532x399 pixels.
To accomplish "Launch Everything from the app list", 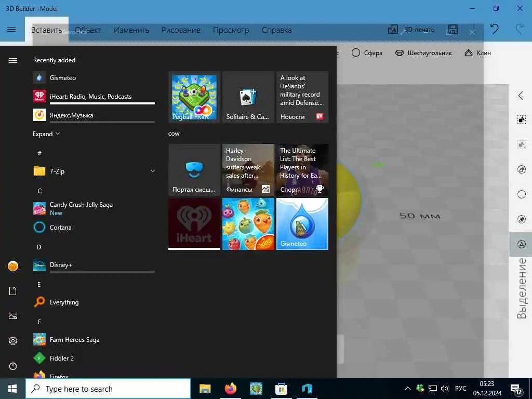I will click(x=64, y=302).
